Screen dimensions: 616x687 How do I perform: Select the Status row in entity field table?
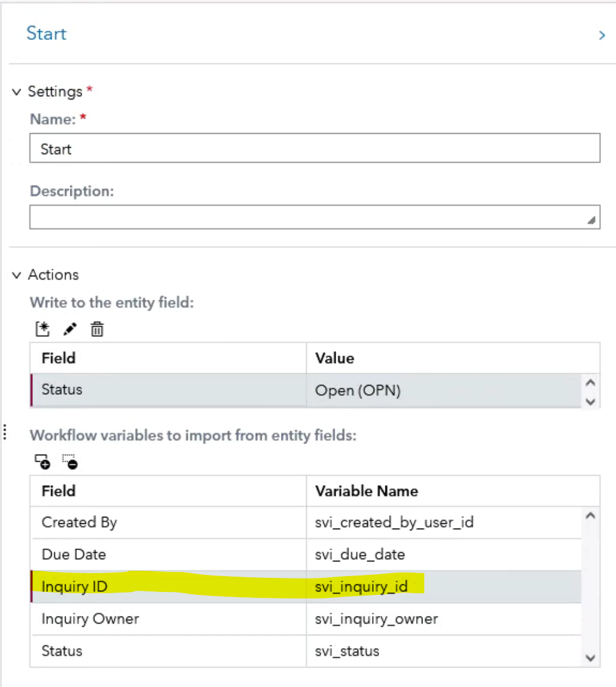tap(168, 390)
